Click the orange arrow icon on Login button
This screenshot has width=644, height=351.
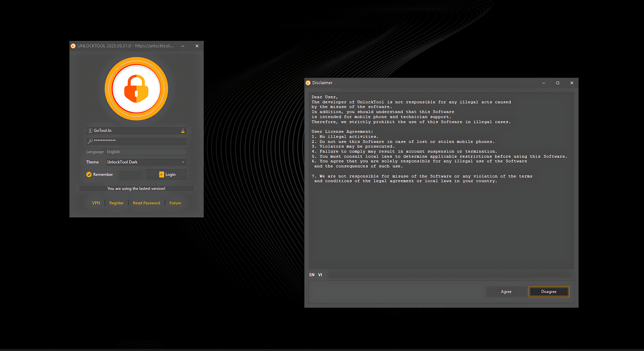161,175
